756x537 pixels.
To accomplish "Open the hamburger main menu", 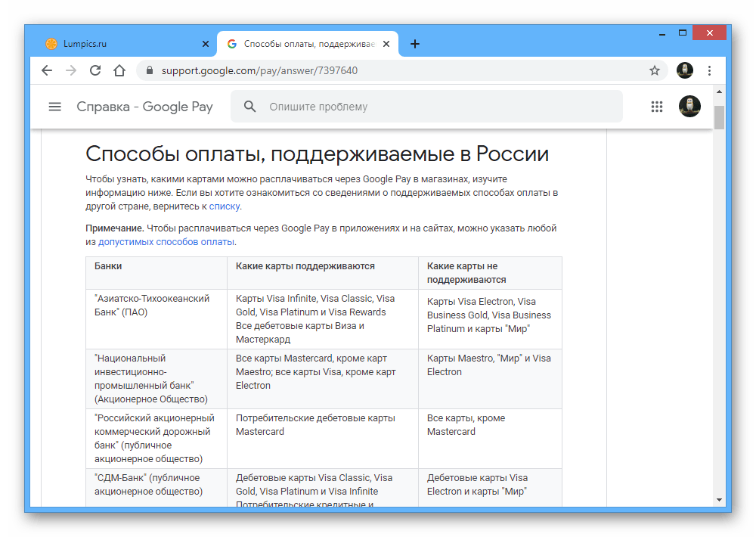I will coord(54,107).
